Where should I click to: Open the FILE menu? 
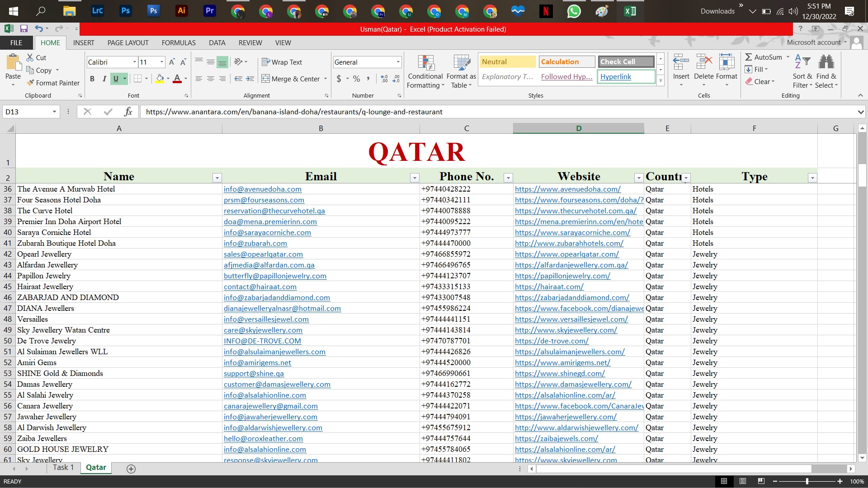point(16,42)
